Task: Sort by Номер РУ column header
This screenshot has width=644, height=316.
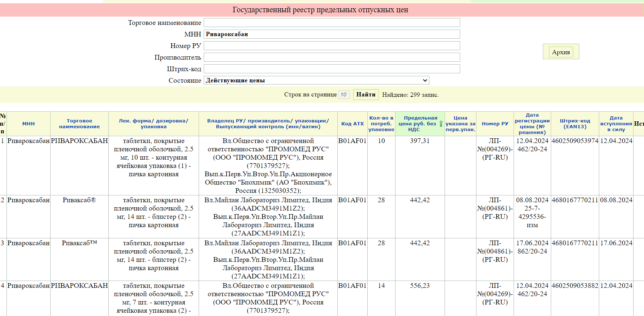Action: [x=495, y=124]
